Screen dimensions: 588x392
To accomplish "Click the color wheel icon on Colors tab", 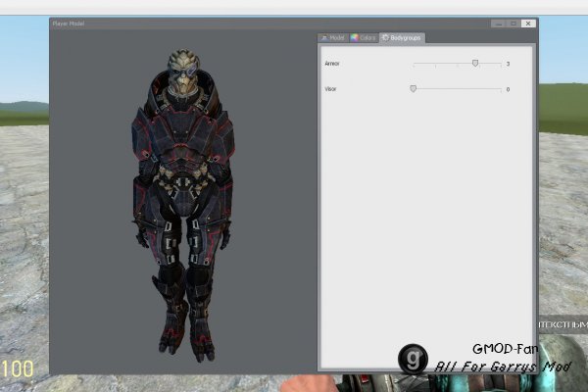I will (355, 38).
